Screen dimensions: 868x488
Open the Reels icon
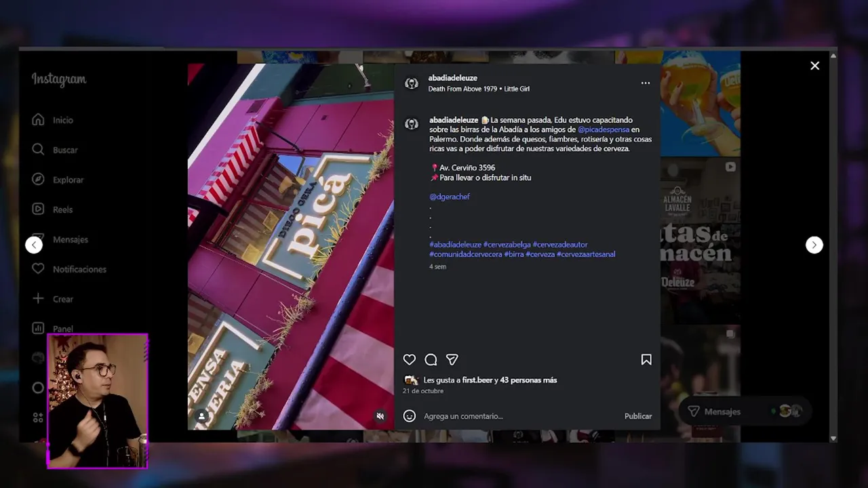tap(38, 209)
